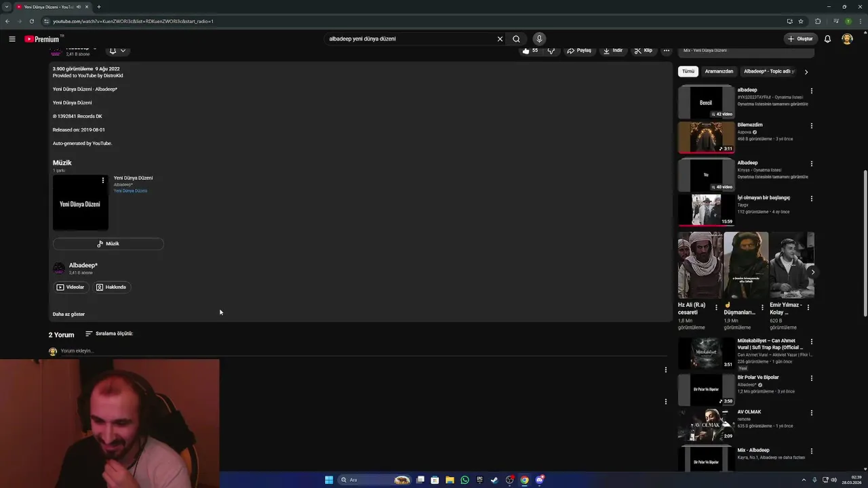Open Chrome three-dot menu
Screen dimensions: 868x488
pos(861,21)
